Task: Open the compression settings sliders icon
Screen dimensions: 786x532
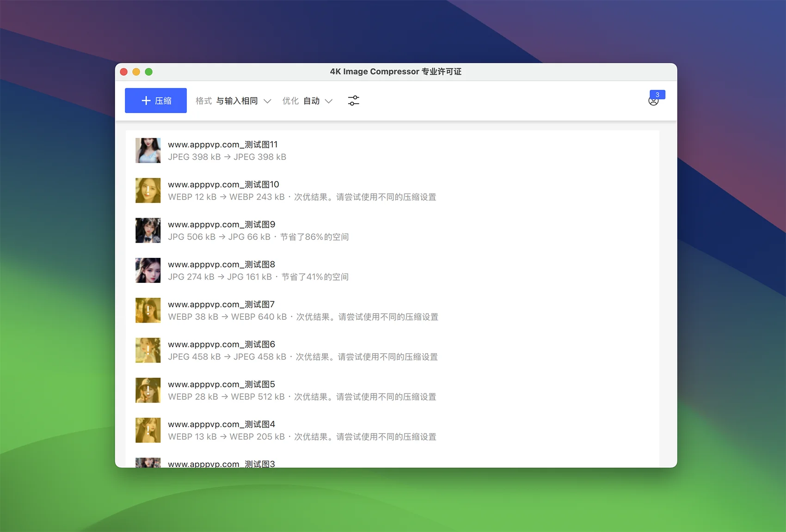Action: [354, 101]
